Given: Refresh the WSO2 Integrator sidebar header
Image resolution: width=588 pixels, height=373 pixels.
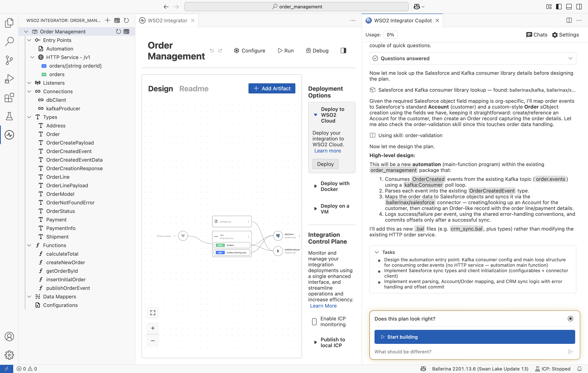Looking at the screenshot, I should point(126,20).
